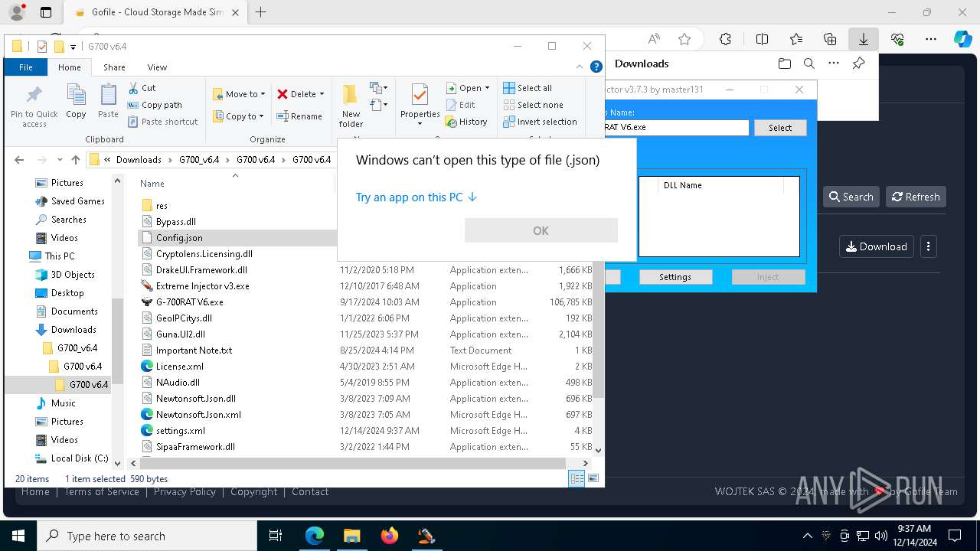Click the Windows Start button
980x551 pixels.
click(18, 536)
